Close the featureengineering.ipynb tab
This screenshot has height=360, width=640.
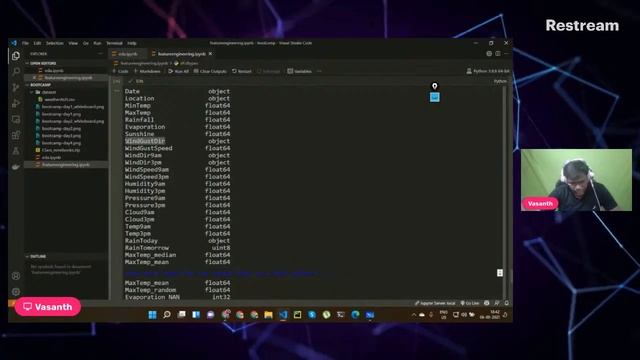point(210,54)
